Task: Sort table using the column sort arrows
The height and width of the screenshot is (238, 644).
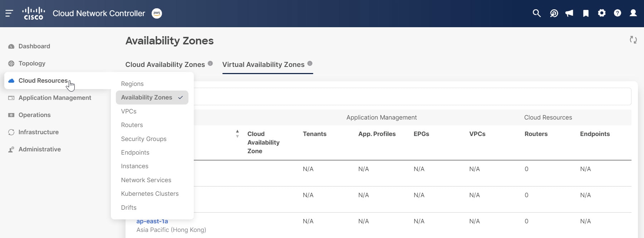Action: (237, 134)
